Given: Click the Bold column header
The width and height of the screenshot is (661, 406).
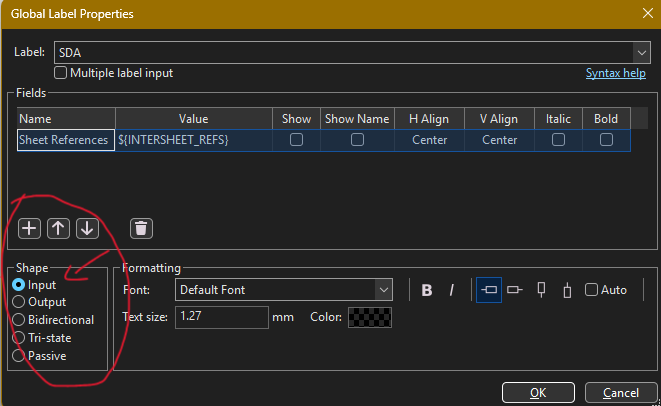Looking at the screenshot, I should [606, 119].
